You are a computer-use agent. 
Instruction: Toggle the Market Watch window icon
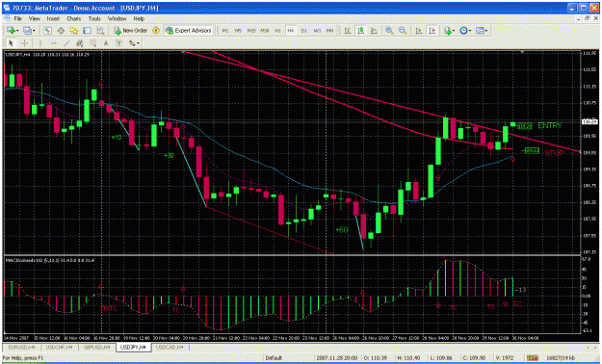pyautogui.click(x=47, y=31)
